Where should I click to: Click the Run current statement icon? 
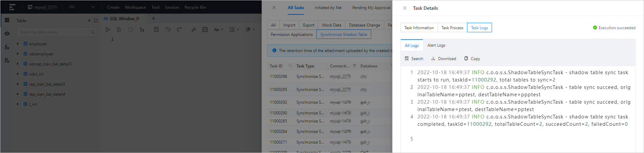click(x=119, y=30)
